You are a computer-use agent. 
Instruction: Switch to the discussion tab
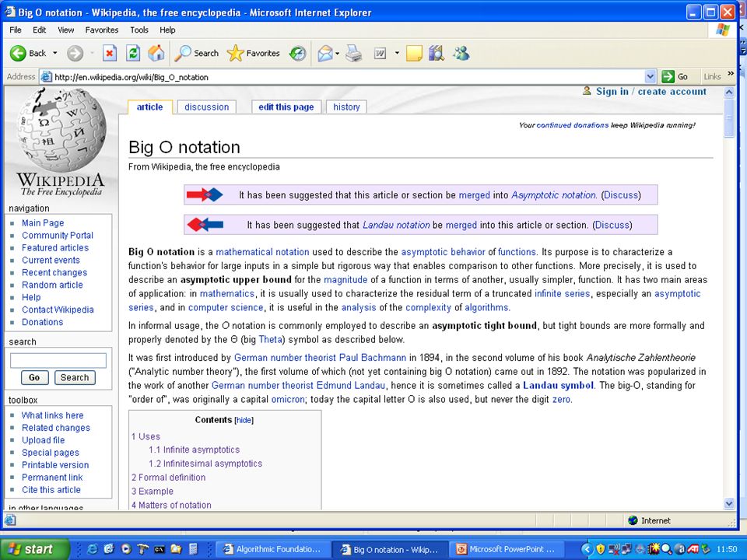(207, 107)
